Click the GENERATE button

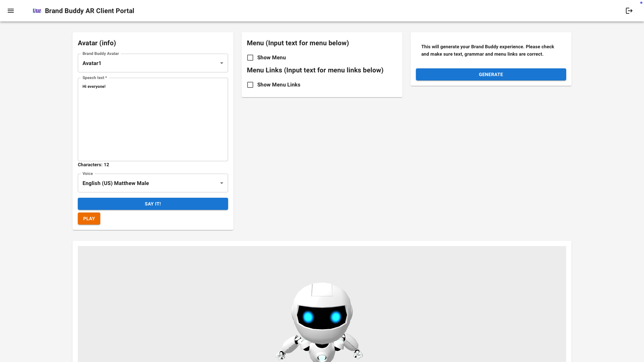point(491,74)
